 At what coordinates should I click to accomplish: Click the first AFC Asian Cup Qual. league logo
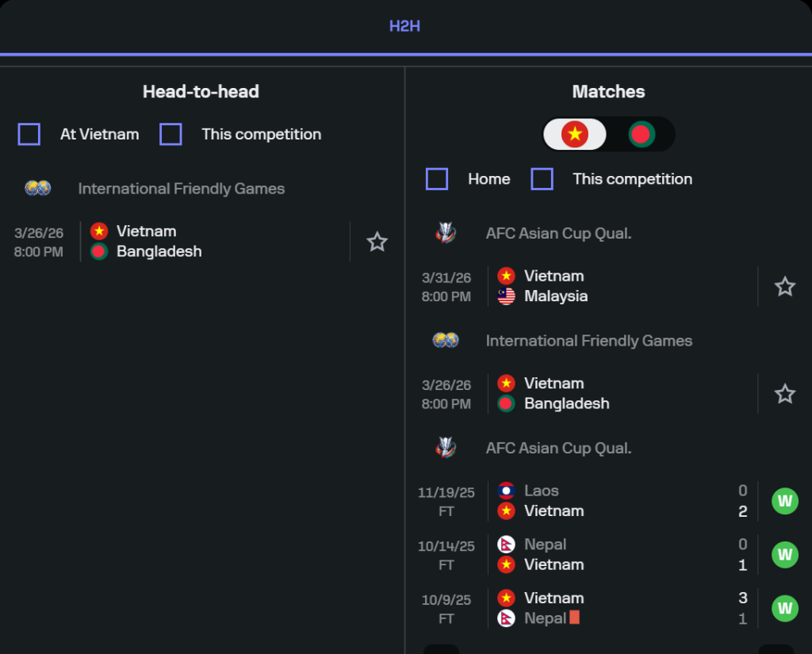pyautogui.click(x=446, y=233)
